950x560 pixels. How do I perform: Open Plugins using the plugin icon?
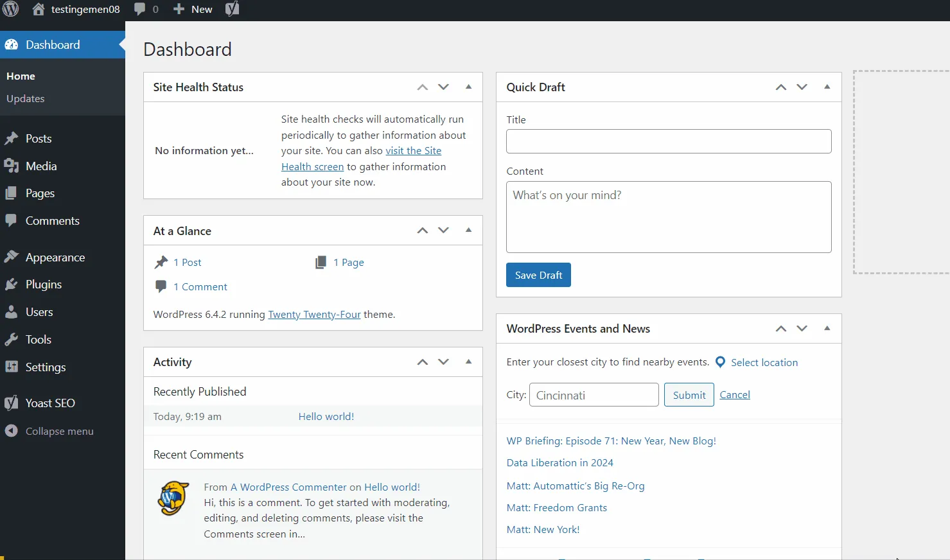[12, 284]
